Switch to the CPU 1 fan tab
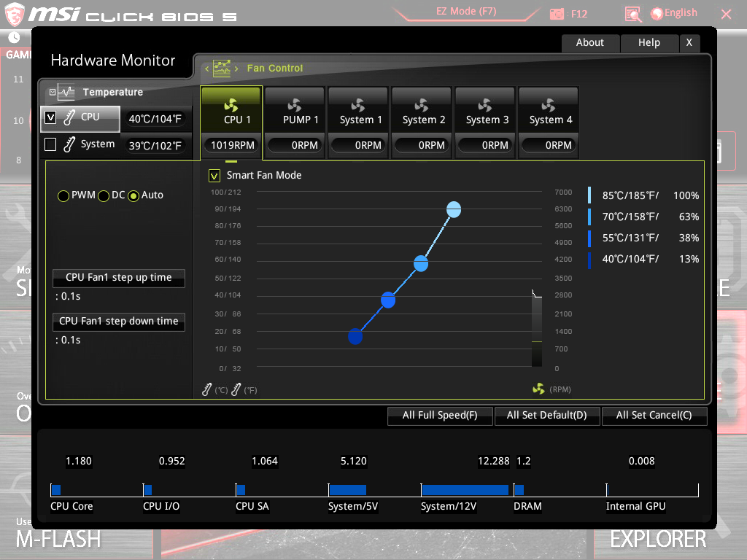 coord(231,122)
